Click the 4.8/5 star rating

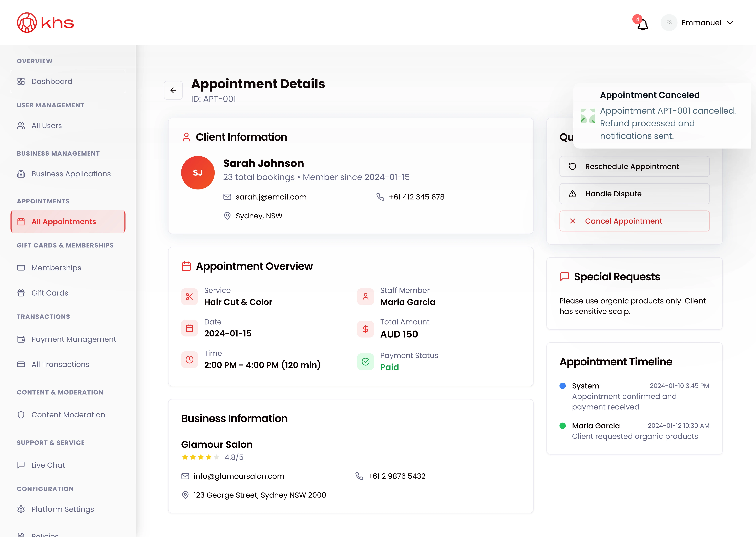click(212, 457)
